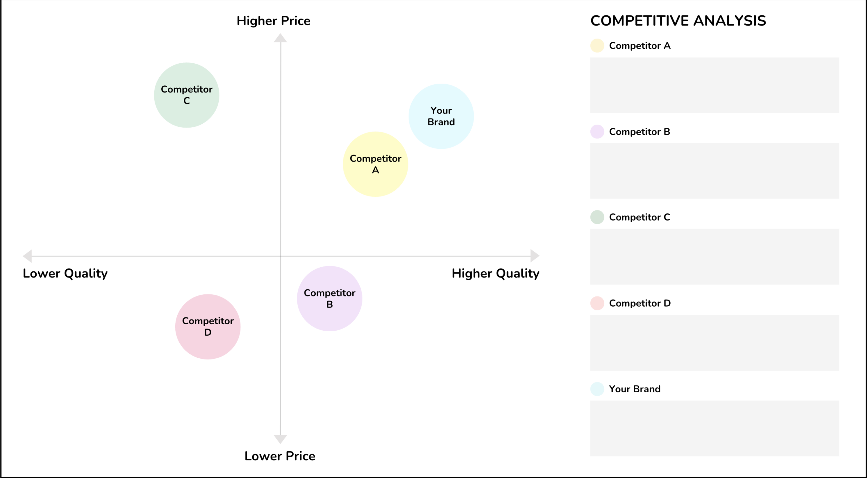The height and width of the screenshot is (478, 868).
Task: Click the right arrowhead on horizontal axis
Action: click(x=534, y=256)
